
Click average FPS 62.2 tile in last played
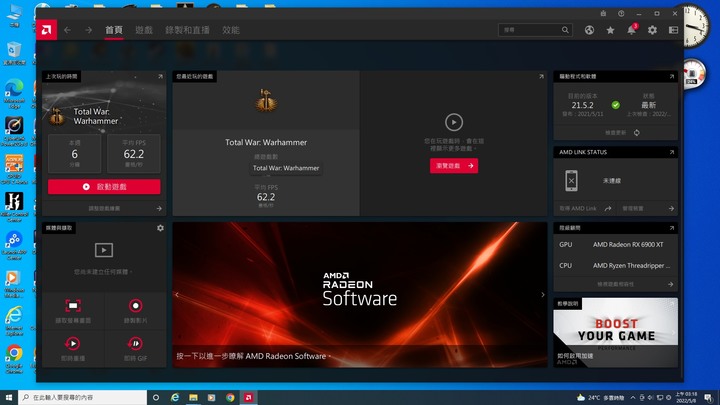click(x=134, y=153)
